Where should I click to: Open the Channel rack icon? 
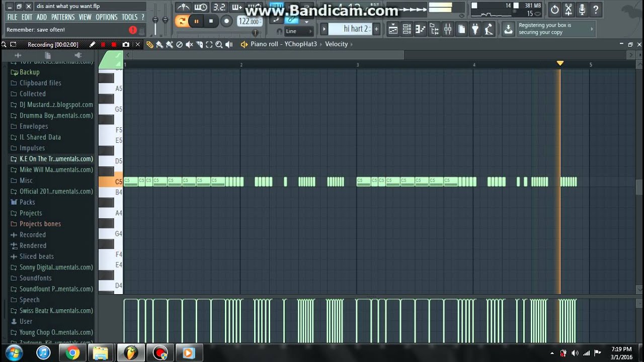[x=407, y=29]
